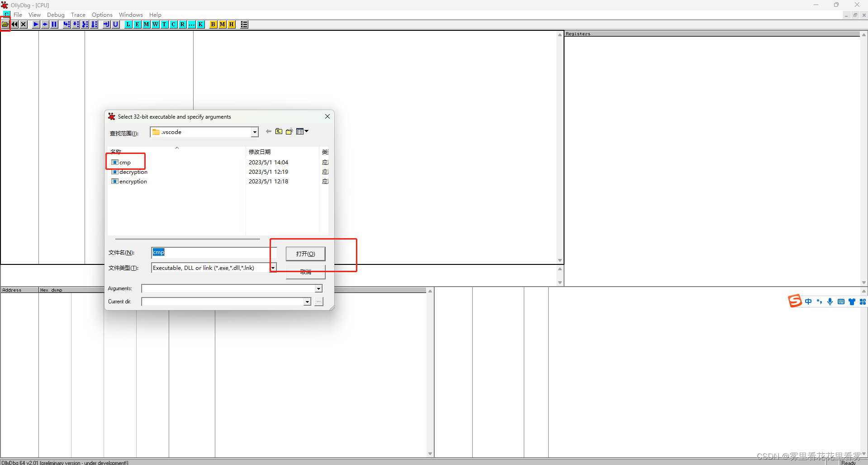The height and width of the screenshot is (465, 868).
Task: Open Run trace with the dots button
Action: (x=192, y=24)
